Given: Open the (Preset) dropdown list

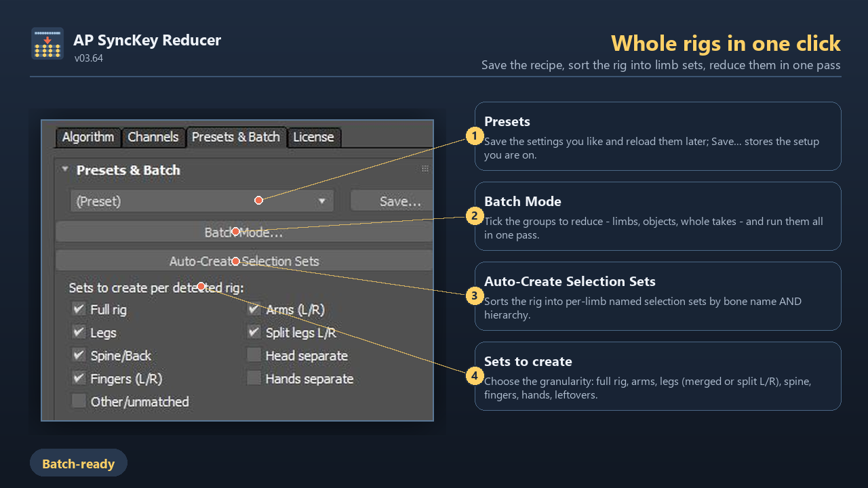Looking at the screenshot, I should (x=202, y=201).
